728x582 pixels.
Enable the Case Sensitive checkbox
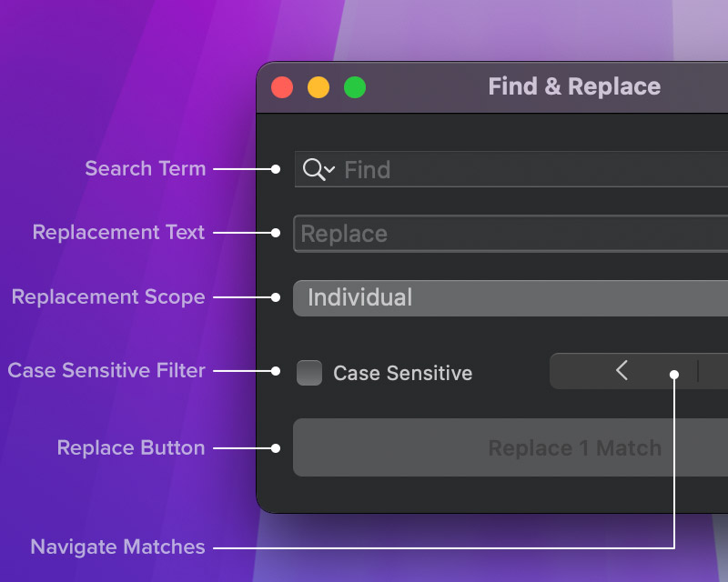pyautogui.click(x=309, y=373)
